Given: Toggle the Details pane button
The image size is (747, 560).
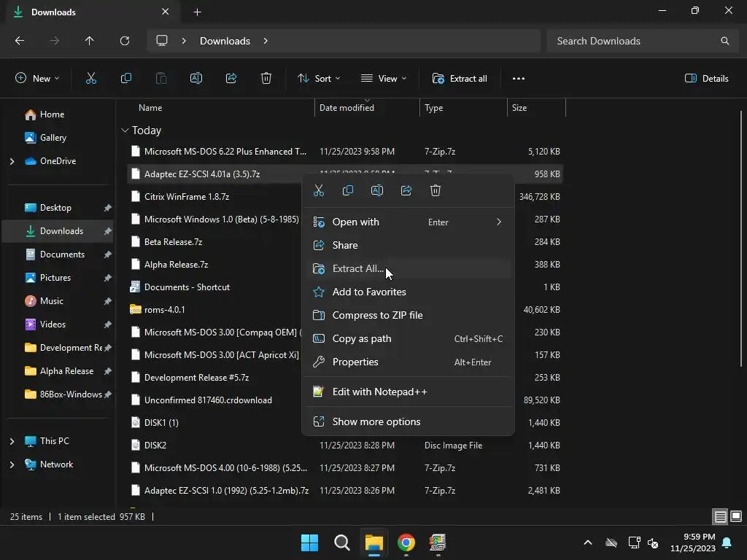Looking at the screenshot, I should 706,79.
